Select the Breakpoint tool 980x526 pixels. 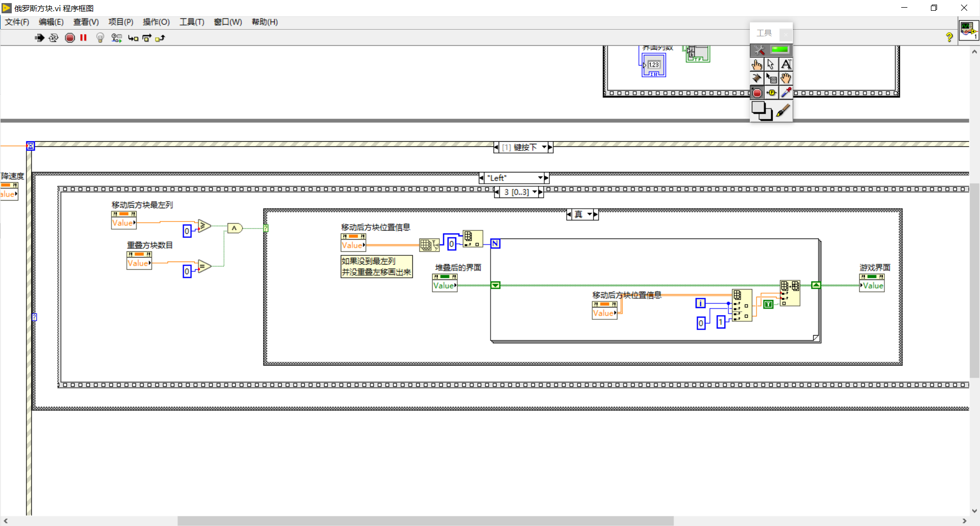tap(758, 93)
